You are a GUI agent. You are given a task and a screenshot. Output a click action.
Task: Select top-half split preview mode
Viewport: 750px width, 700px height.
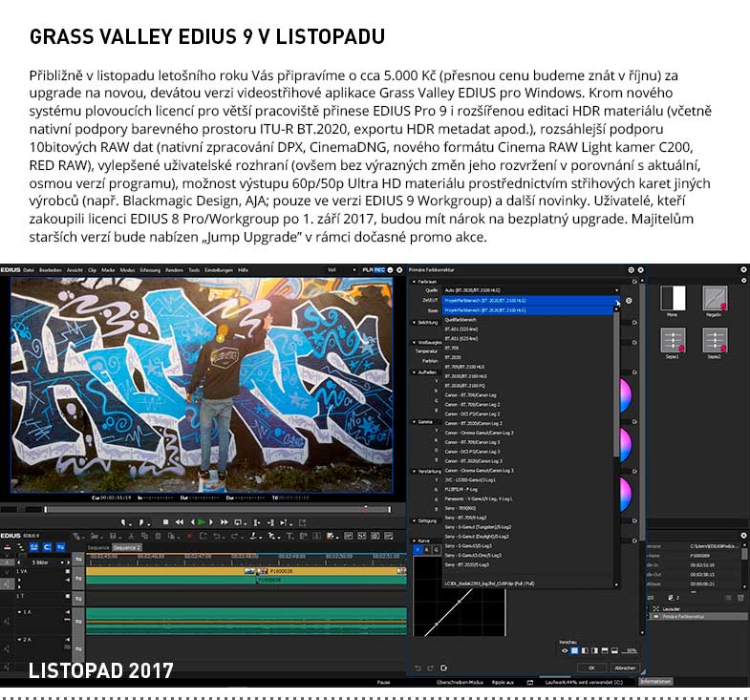pyautogui.click(x=605, y=650)
